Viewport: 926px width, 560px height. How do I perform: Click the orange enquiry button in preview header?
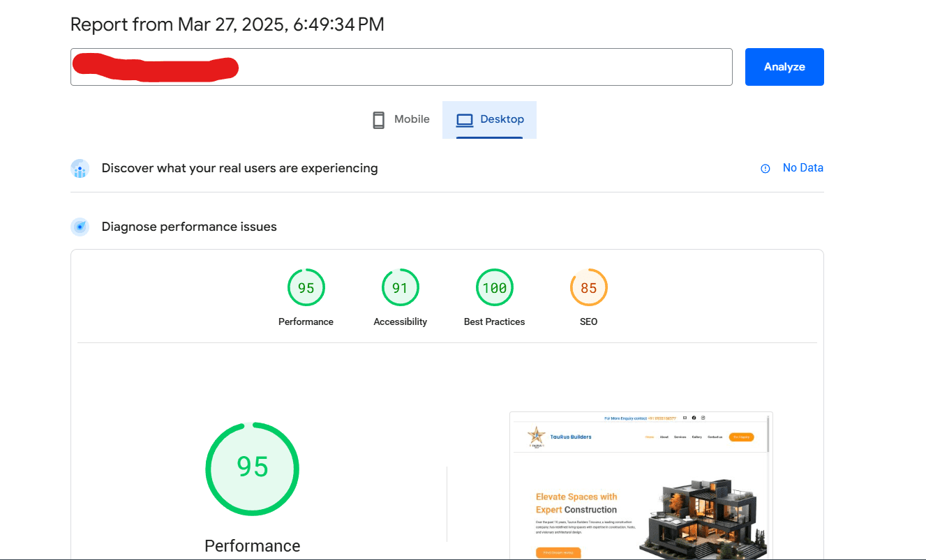741,437
